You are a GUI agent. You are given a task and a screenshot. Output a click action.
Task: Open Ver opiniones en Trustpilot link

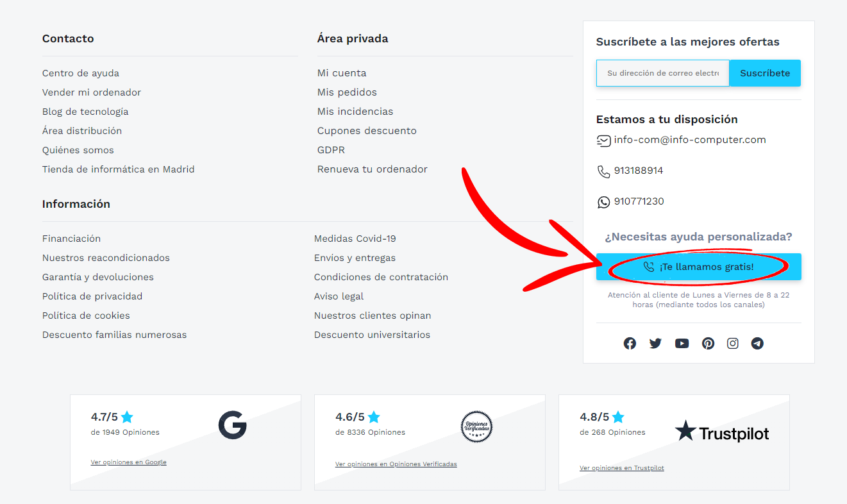point(622,468)
